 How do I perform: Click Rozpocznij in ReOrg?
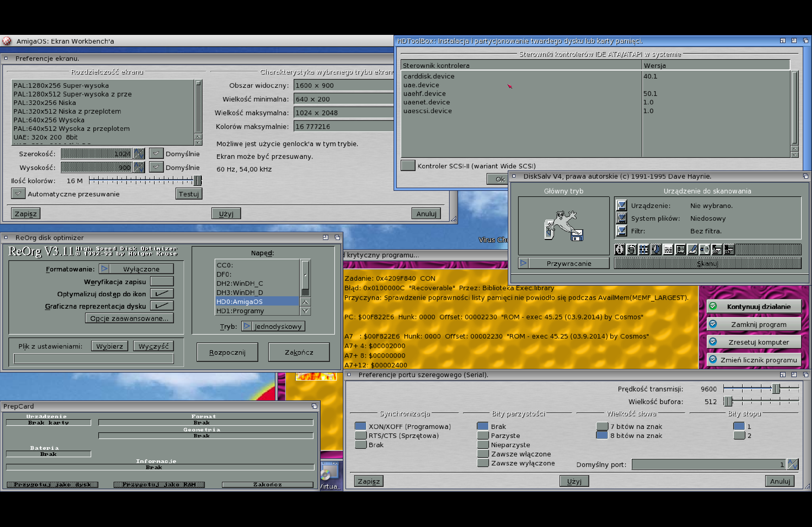(227, 352)
